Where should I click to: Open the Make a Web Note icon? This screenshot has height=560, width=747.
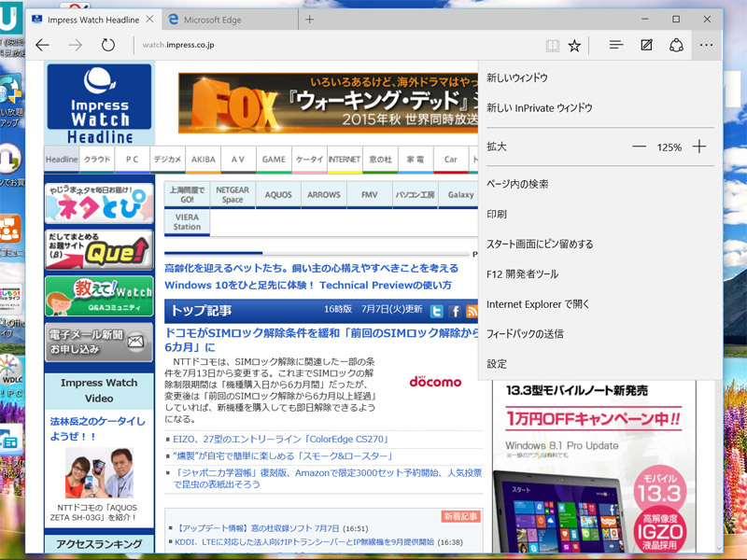click(646, 45)
